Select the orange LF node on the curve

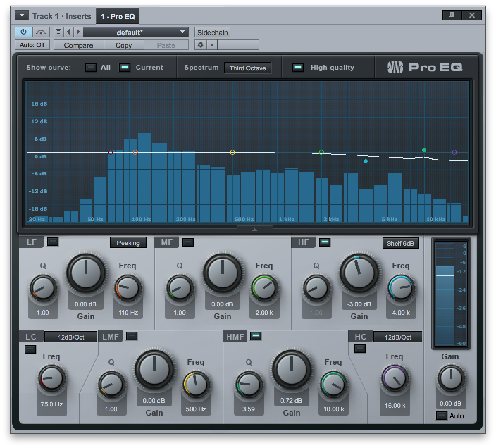[135, 152]
